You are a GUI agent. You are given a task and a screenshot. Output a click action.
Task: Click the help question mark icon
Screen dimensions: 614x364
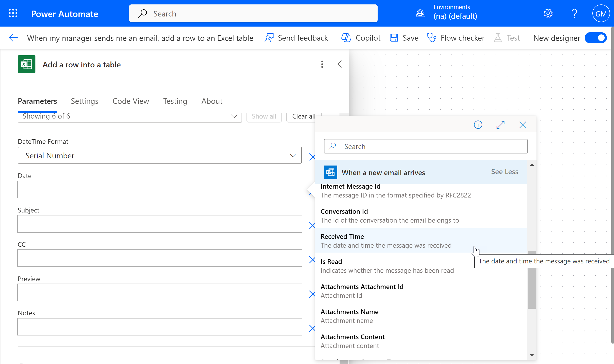point(574,13)
